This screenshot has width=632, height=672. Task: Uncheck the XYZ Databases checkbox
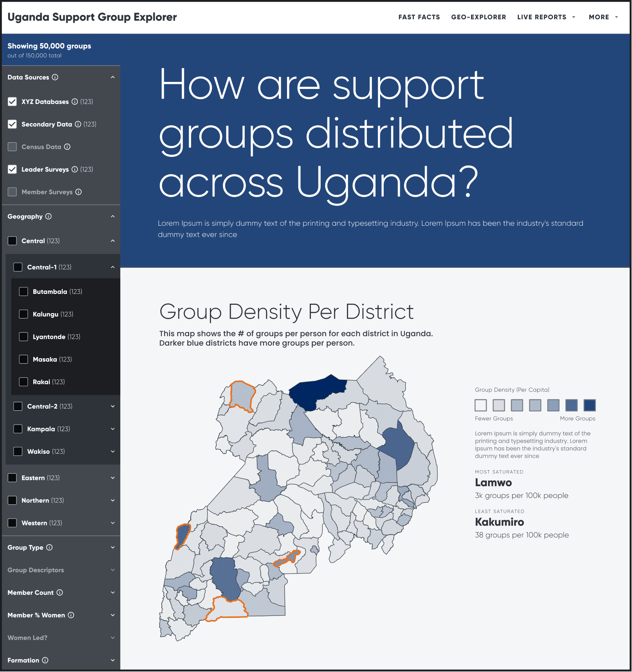click(x=13, y=101)
